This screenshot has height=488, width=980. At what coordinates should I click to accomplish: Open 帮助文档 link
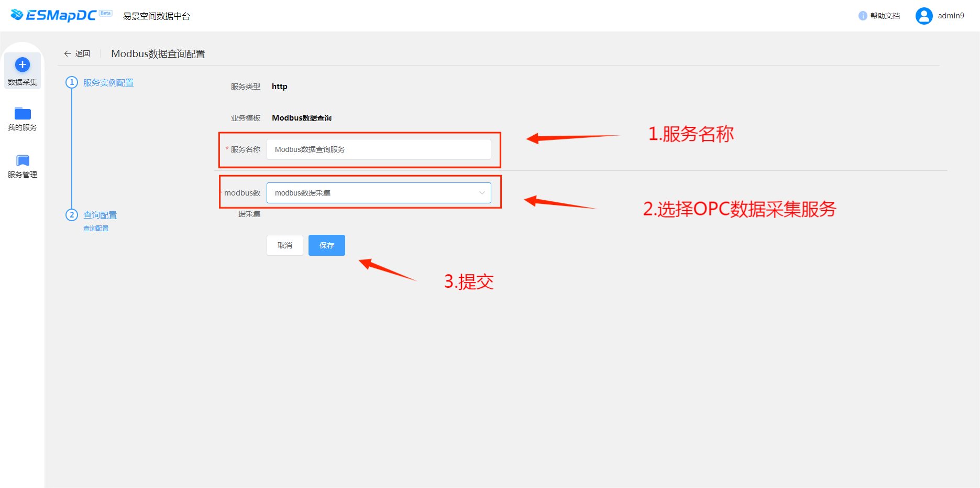click(x=885, y=16)
